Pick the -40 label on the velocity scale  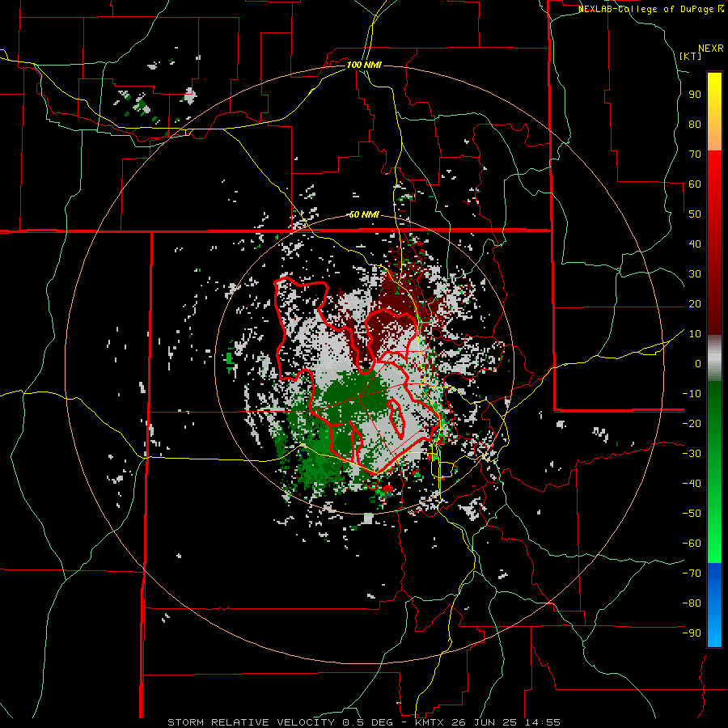click(692, 484)
